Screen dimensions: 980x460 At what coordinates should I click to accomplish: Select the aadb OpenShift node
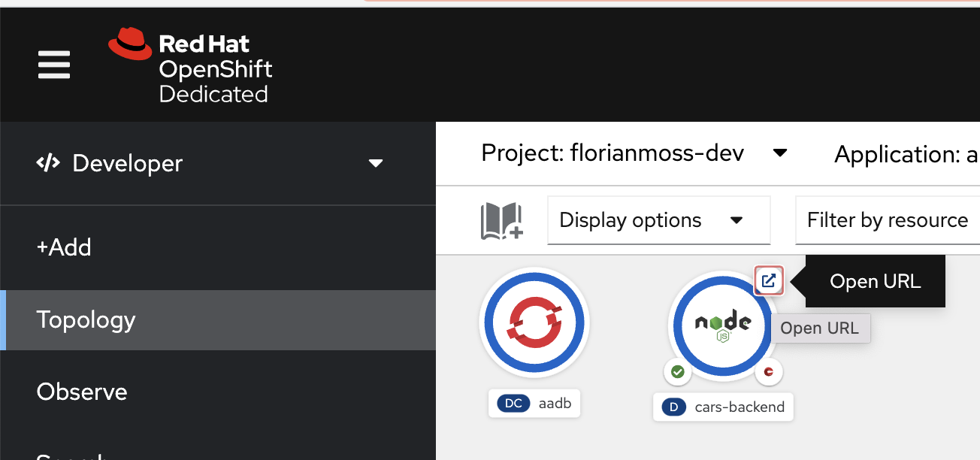coord(534,323)
